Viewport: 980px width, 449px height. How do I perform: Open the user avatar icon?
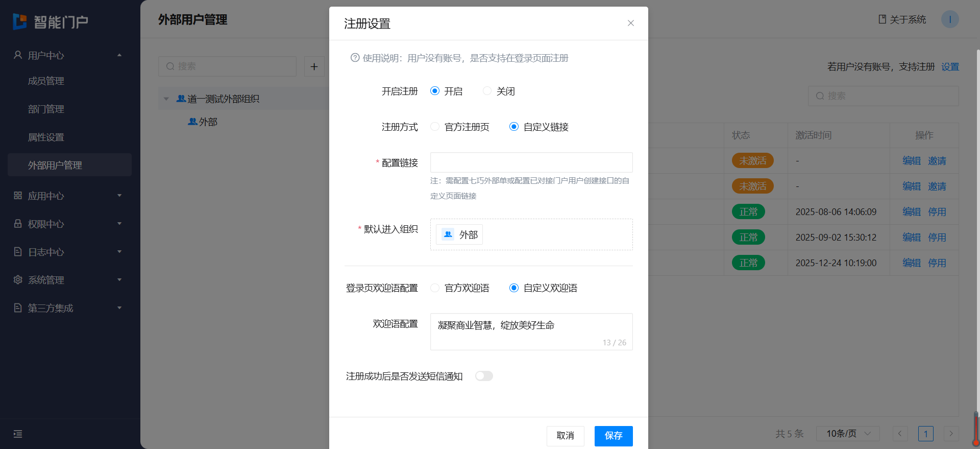949,19
